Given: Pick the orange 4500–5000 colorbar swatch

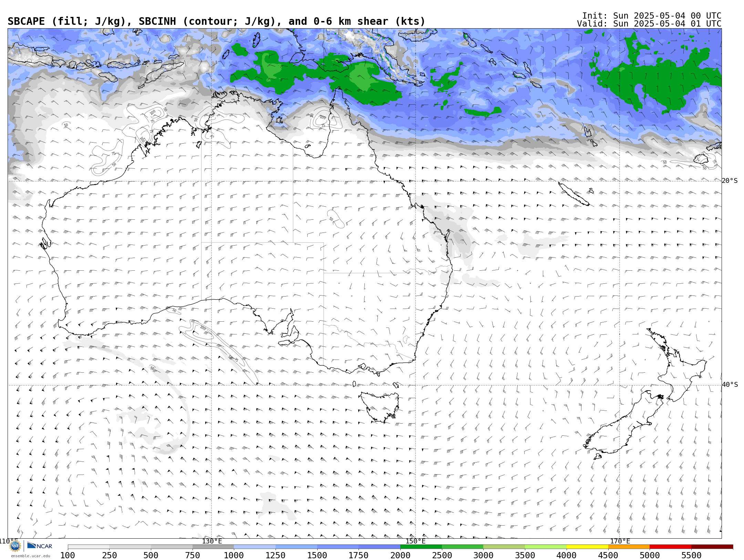Looking at the screenshot, I should click(629, 547).
